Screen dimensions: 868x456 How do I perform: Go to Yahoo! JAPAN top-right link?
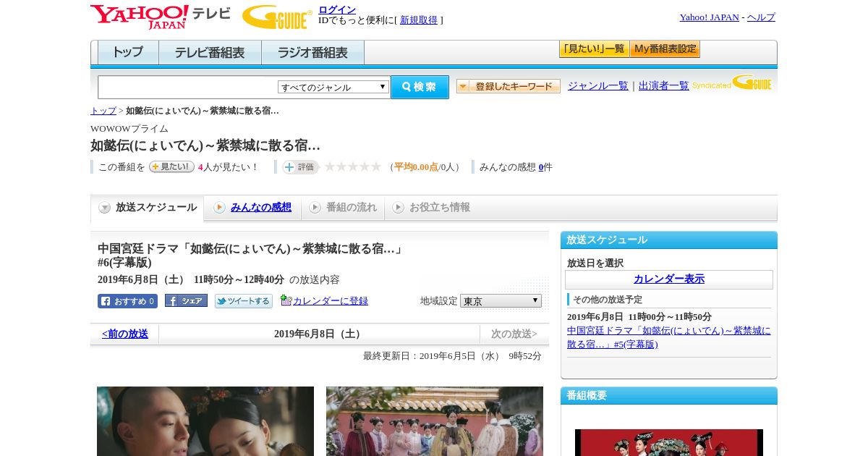coord(709,17)
